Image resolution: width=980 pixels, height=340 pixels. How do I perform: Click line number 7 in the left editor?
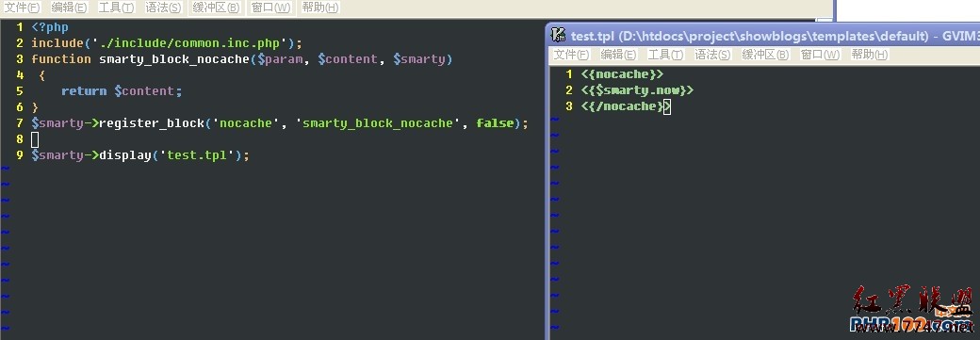click(x=20, y=123)
